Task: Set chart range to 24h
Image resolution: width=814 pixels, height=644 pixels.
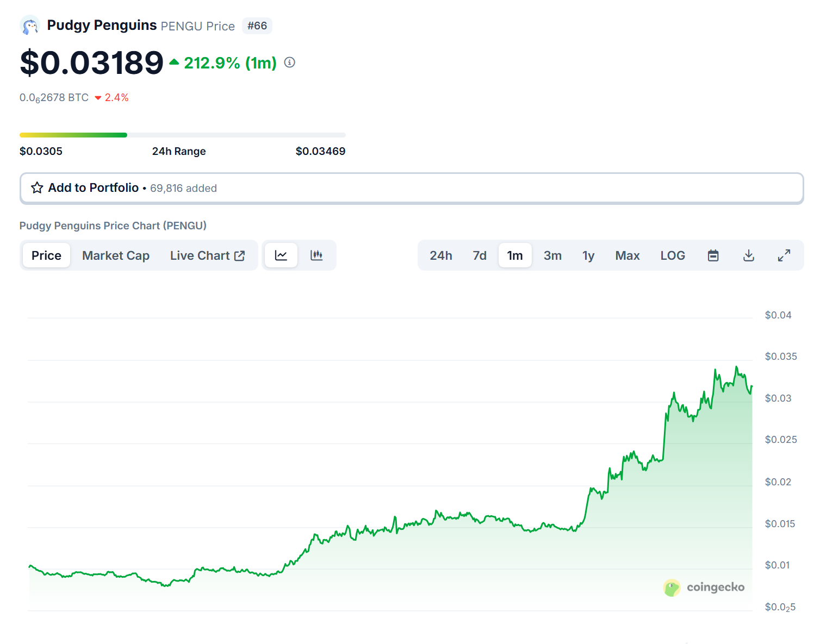Action: click(441, 255)
